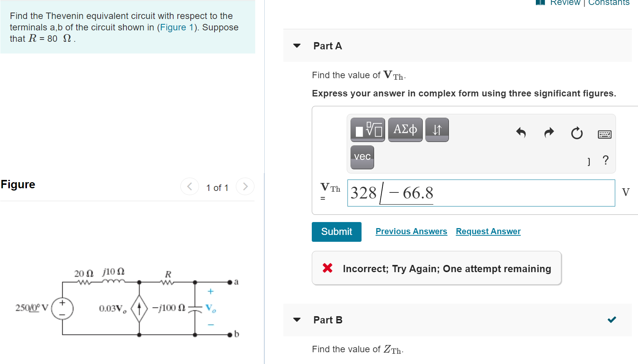
Task: Click the Submit button
Action: (336, 232)
